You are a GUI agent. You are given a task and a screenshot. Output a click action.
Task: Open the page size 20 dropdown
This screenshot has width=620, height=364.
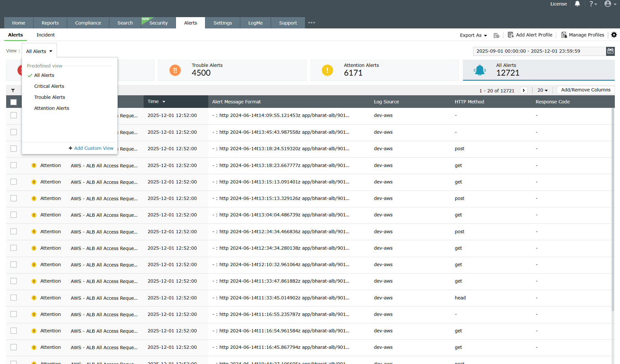(x=542, y=90)
